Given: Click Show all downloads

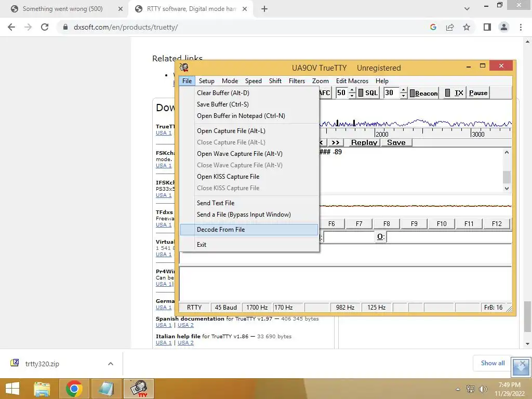Looking at the screenshot, I should coord(493,363).
